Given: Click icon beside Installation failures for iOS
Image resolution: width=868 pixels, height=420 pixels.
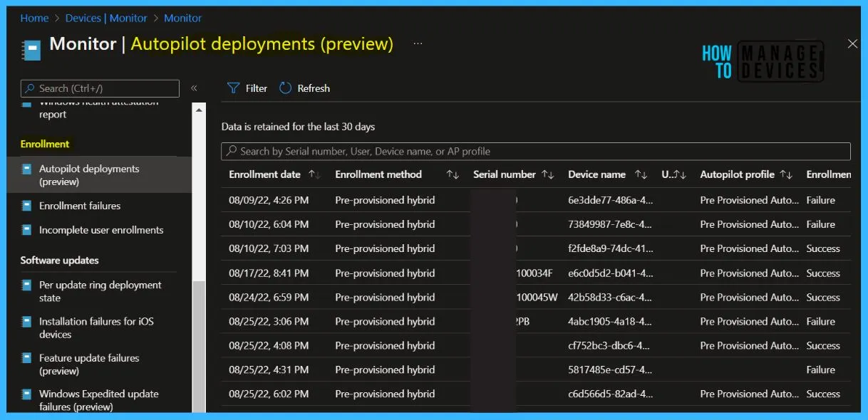Looking at the screenshot, I should [x=26, y=322].
